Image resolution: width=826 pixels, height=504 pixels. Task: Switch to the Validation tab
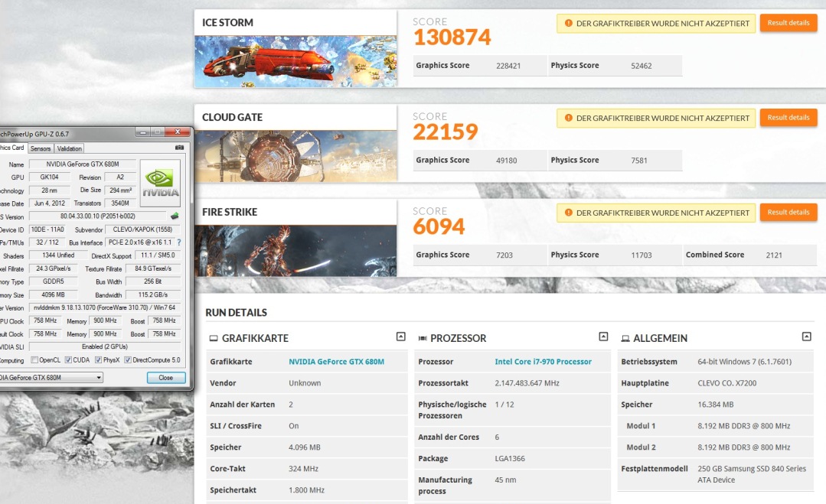(69, 149)
